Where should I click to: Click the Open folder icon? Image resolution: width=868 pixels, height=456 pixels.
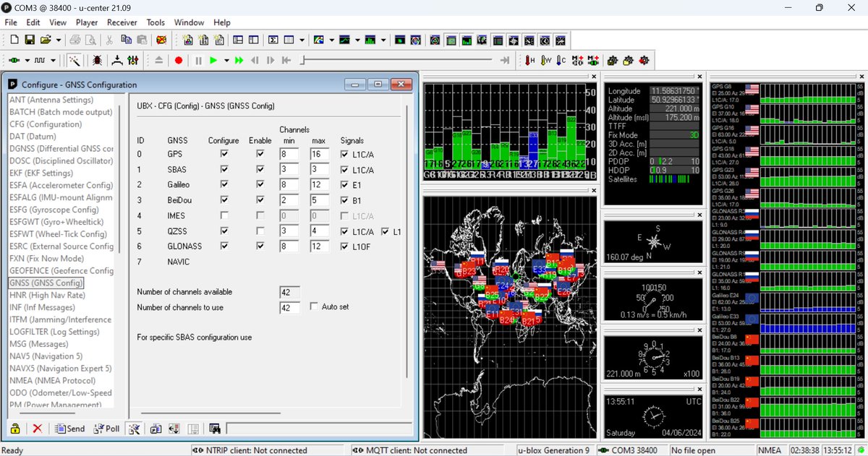point(46,40)
